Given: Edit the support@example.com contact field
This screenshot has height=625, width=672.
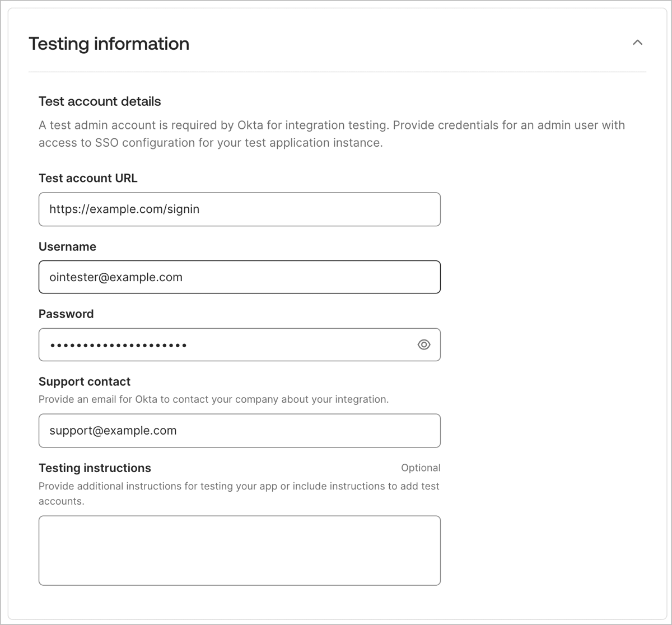Looking at the screenshot, I should pyautogui.click(x=240, y=431).
